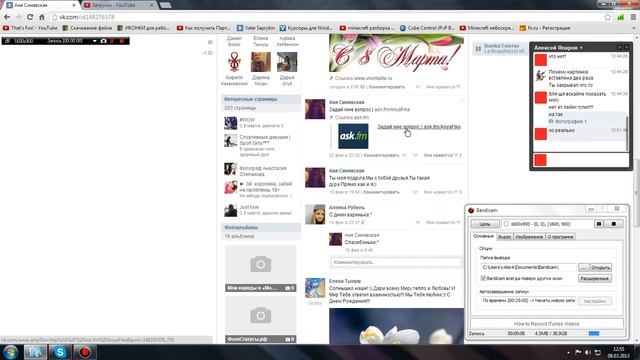This screenshot has width=640, height=360.
Task: Reload the vk.com page
Action: [30, 17]
